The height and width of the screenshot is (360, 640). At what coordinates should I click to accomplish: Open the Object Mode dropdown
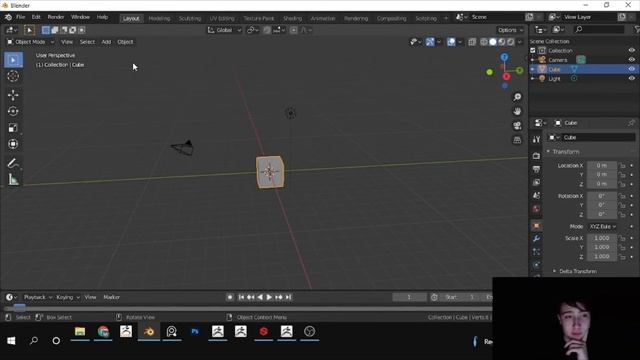coord(30,42)
